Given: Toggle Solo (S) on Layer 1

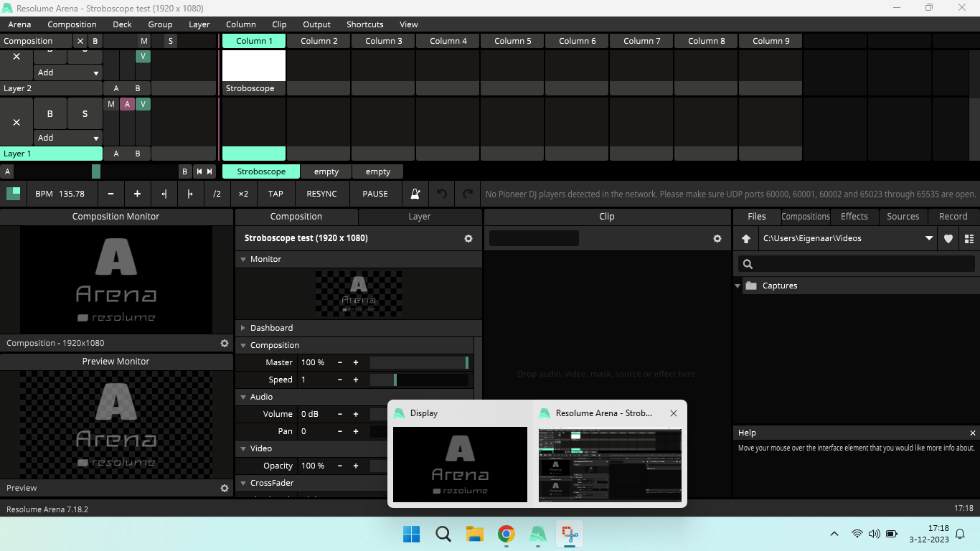Looking at the screenshot, I should (x=85, y=113).
